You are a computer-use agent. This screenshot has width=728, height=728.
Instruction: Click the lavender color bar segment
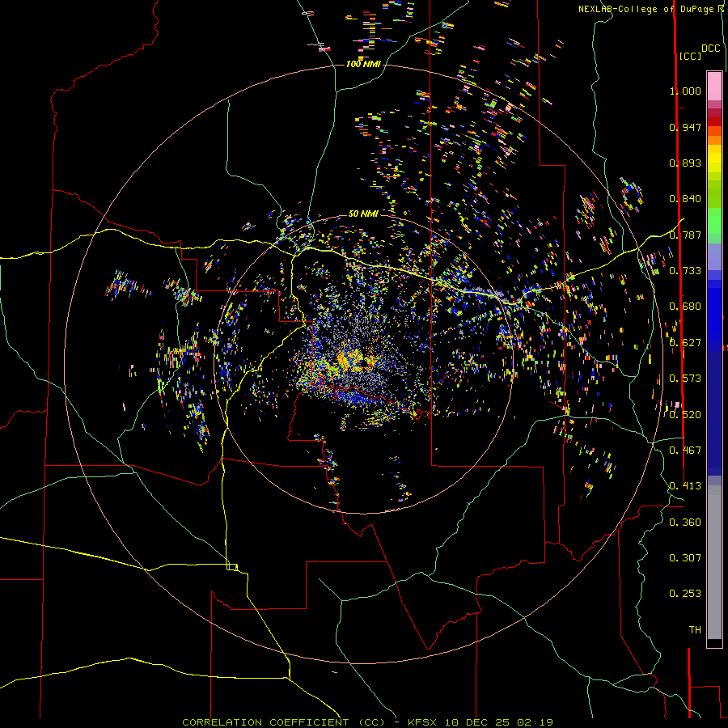pos(714,256)
